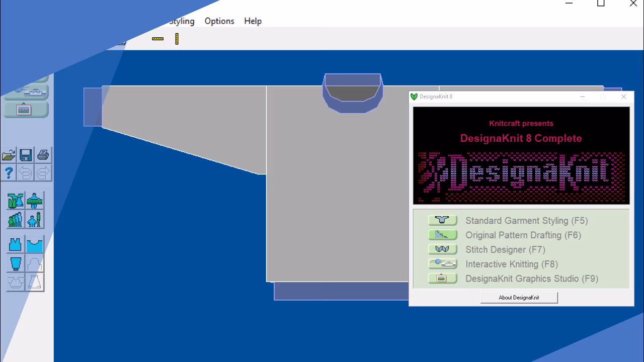
Task: Open the Help menu
Action: tap(253, 21)
